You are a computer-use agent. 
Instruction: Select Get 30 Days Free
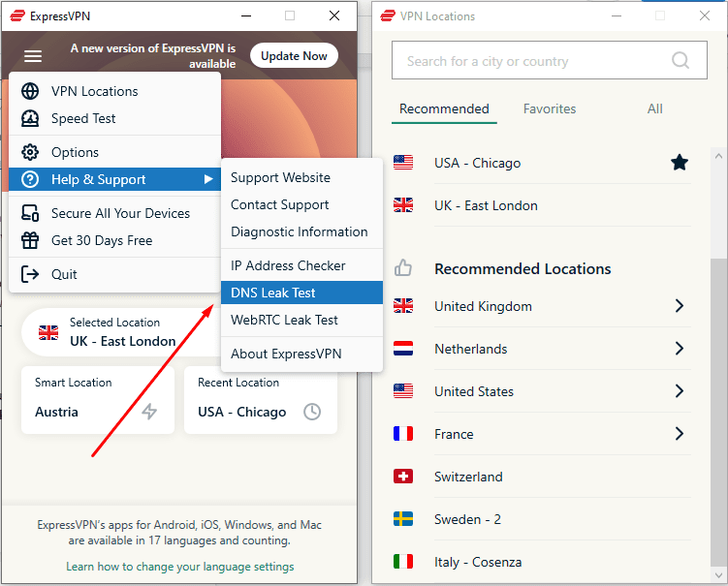pos(114,240)
